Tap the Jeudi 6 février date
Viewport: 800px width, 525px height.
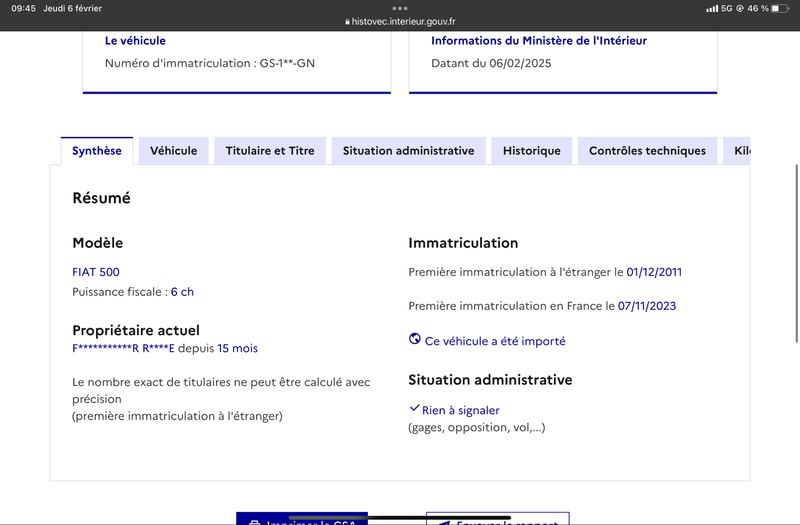pyautogui.click(x=72, y=9)
